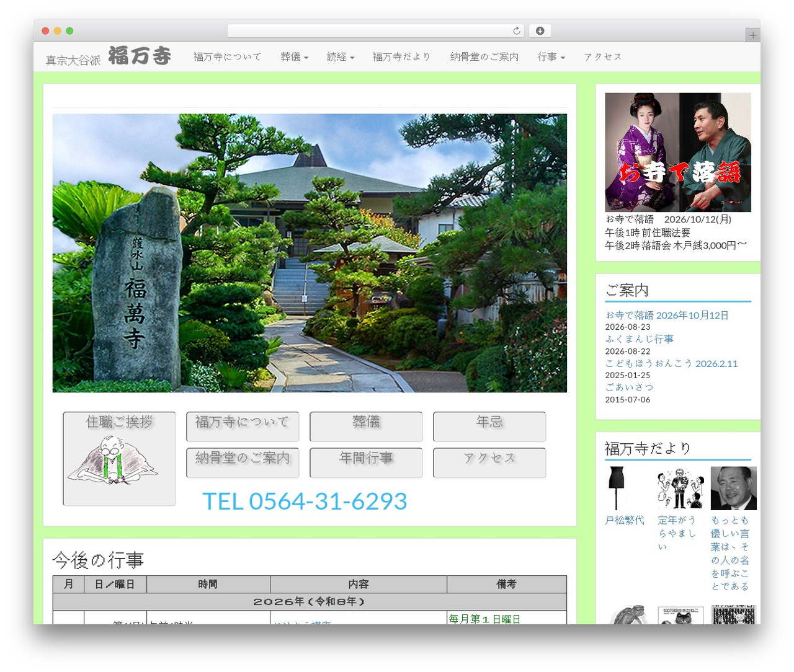Select the 年忌 button

pos(489,427)
